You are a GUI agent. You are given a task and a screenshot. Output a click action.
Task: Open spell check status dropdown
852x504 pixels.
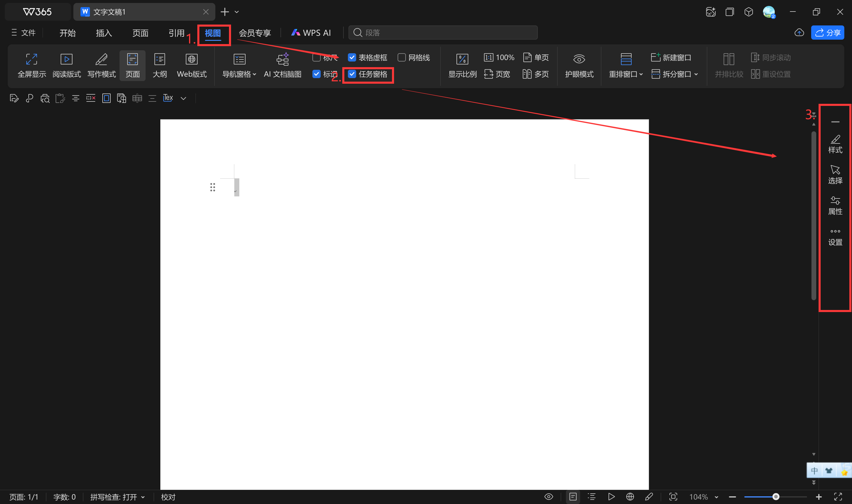(143, 497)
